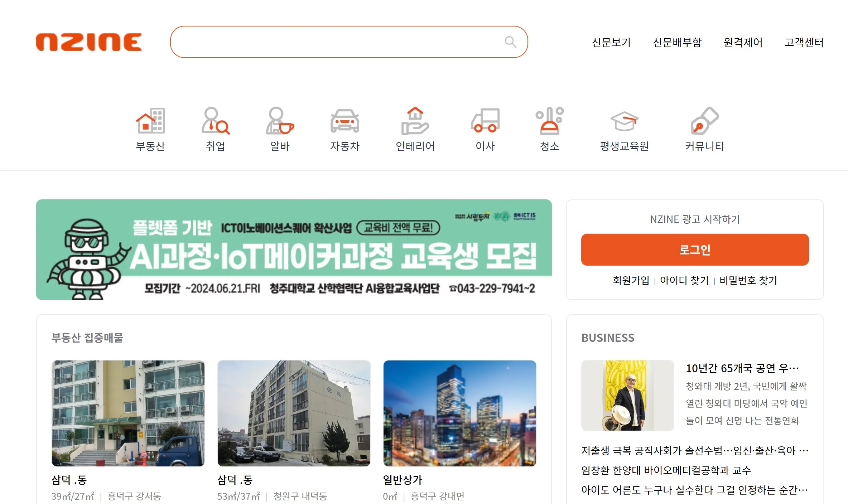Go to 고객센터 in top menu
The height and width of the screenshot is (504, 848).
tap(804, 43)
